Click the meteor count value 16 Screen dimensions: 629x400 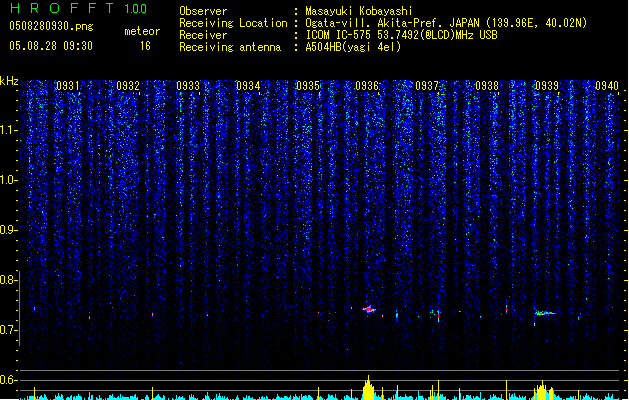145,46
